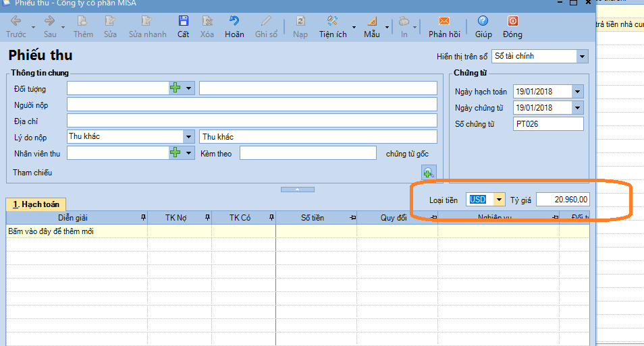Image resolution: width=644 pixels, height=346 pixels.
Task: Close the form using Đóng icon
Action: 512,21
